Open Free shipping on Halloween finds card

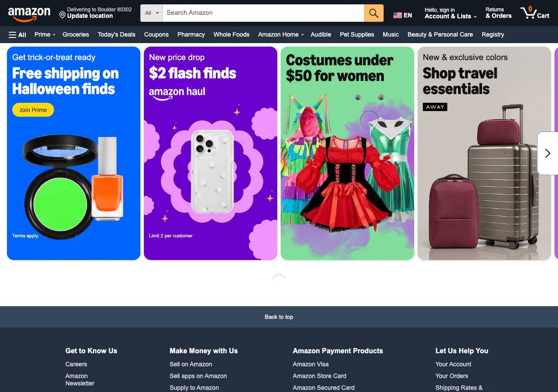[74, 153]
